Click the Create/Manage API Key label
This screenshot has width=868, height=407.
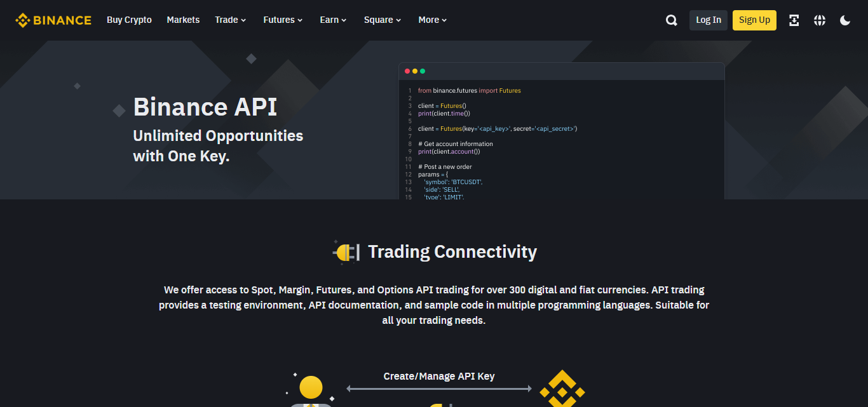point(439,376)
